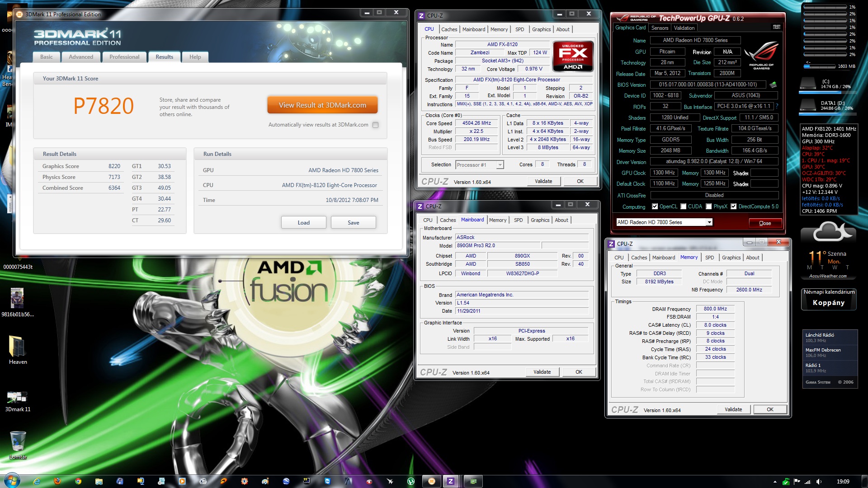The height and width of the screenshot is (488, 868).
Task: Click Validate in the top CPU-Z window
Action: 543,182
